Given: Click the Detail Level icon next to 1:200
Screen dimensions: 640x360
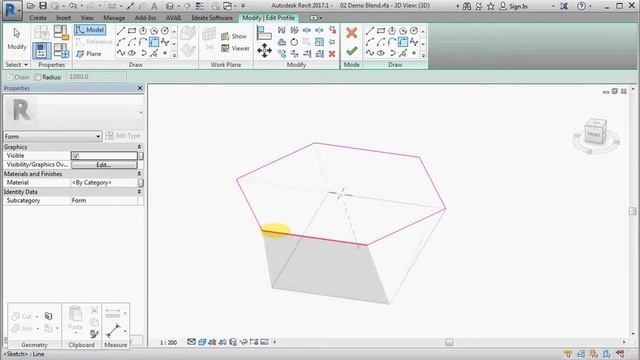Looking at the screenshot, I should [x=191, y=342].
